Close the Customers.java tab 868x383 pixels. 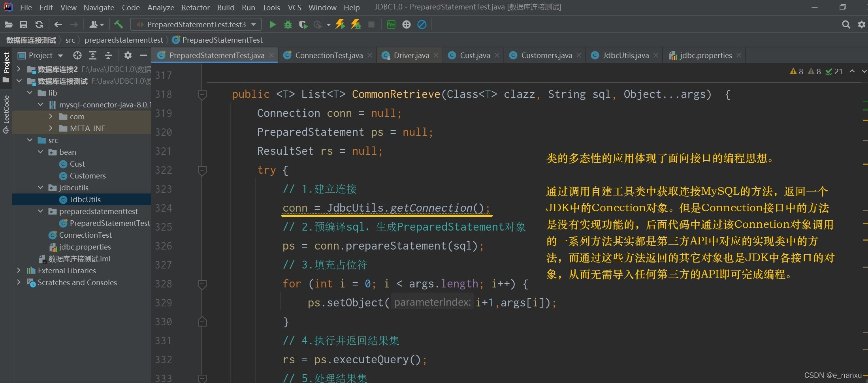click(579, 55)
